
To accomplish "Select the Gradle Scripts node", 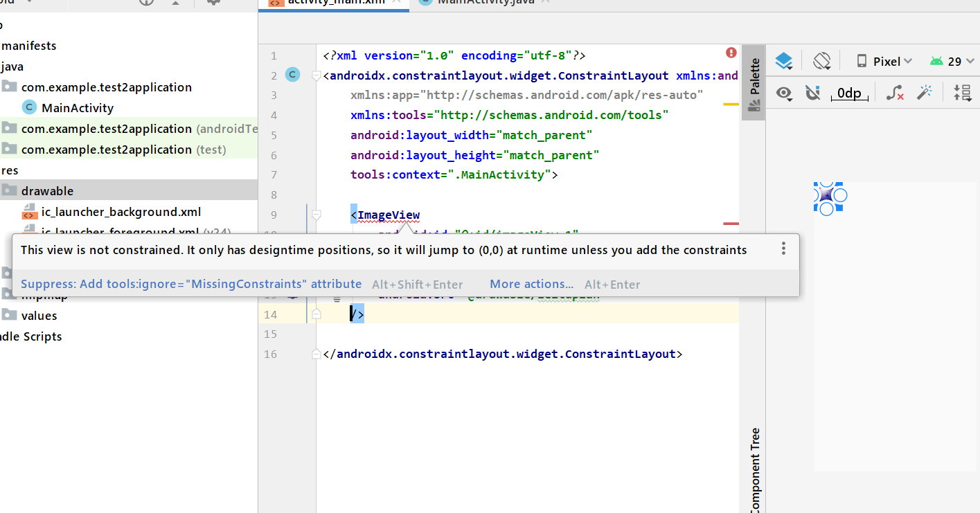I will [x=31, y=336].
